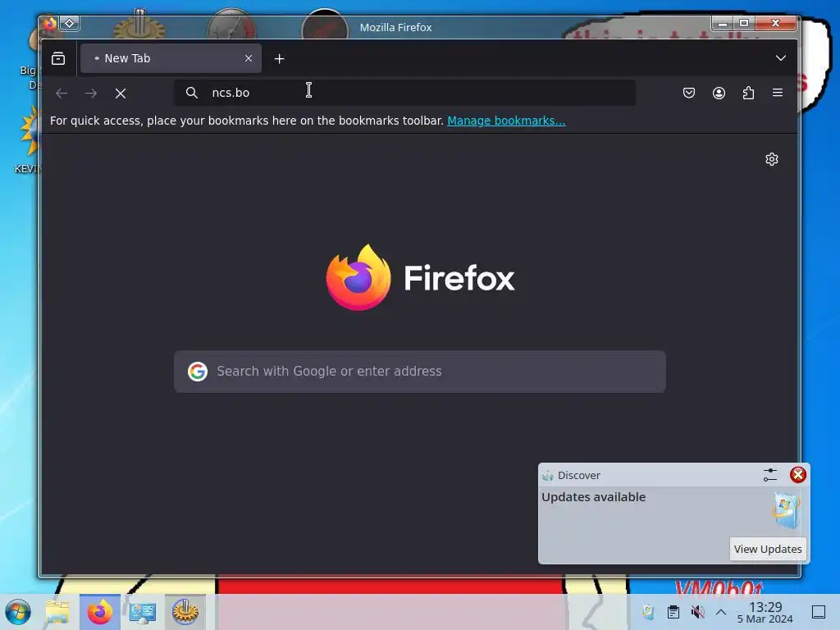
Task: Open the file manager from taskbar
Action: pyautogui.click(x=58, y=612)
